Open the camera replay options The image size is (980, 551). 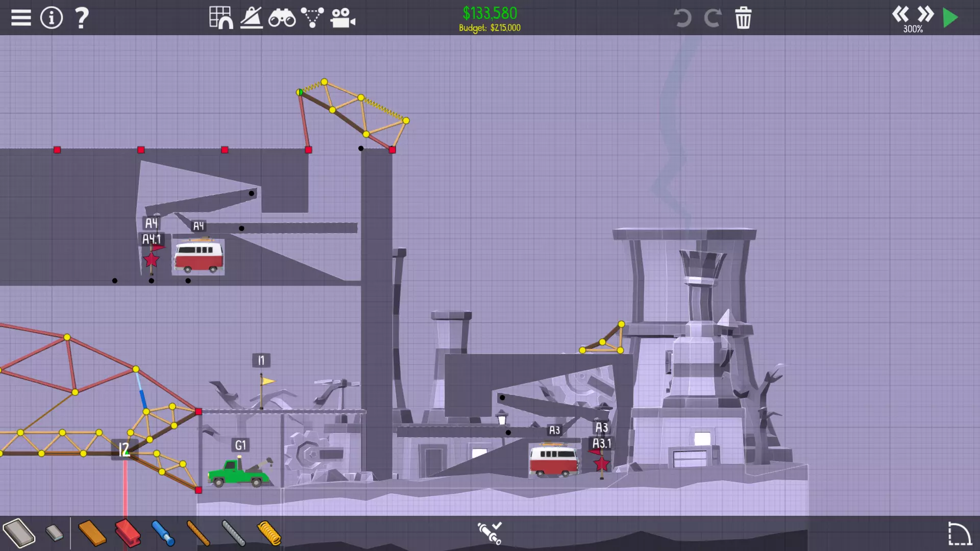click(342, 18)
